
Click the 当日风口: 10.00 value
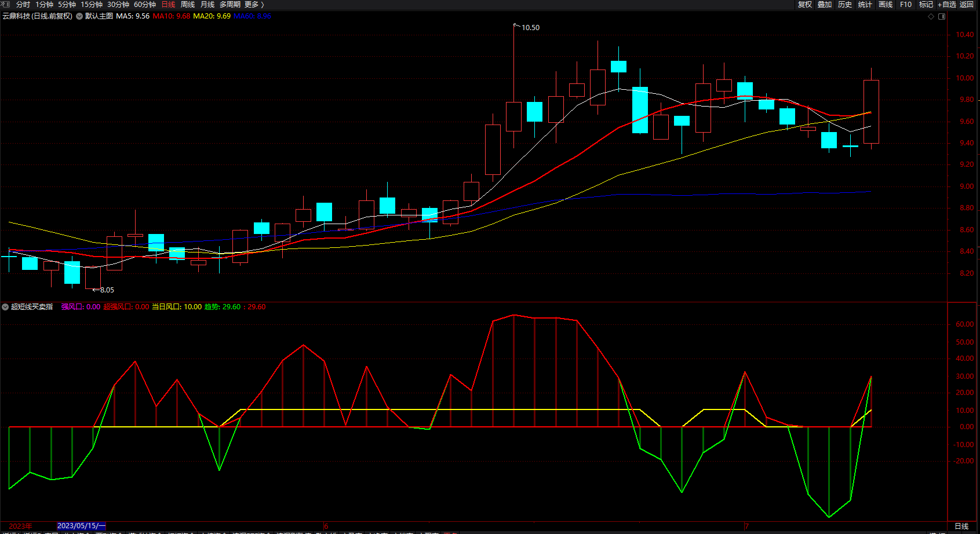(177, 307)
